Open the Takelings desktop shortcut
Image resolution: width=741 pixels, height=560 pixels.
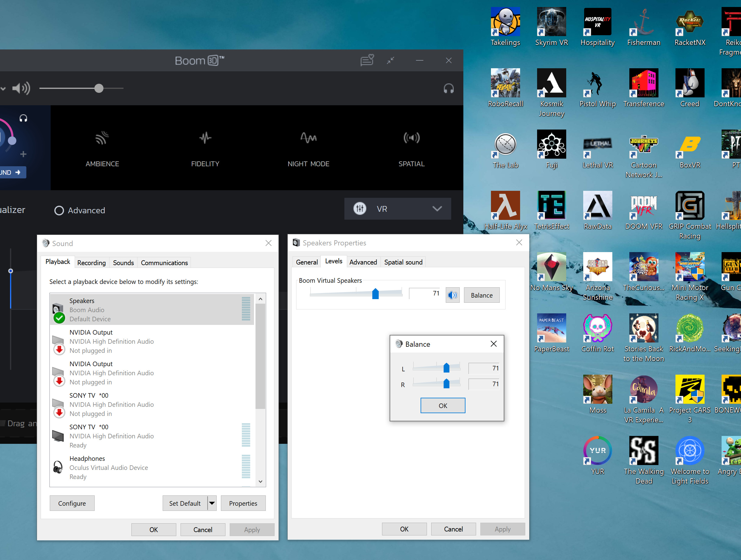point(505,27)
